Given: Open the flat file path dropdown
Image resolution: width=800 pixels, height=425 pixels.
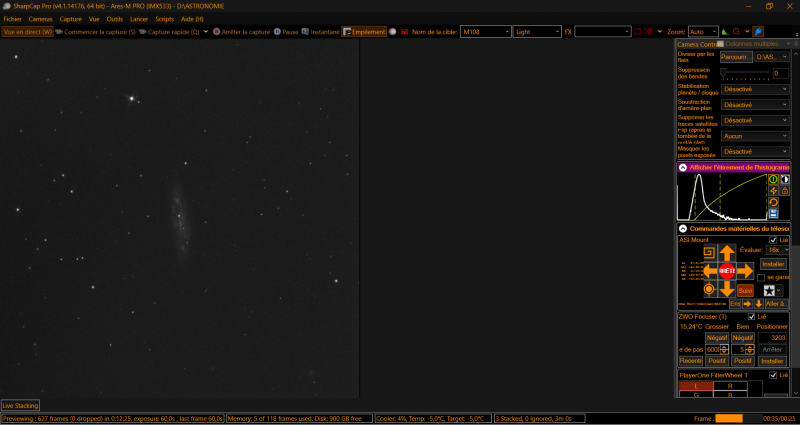Looking at the screenshot, I should (772, 57).
